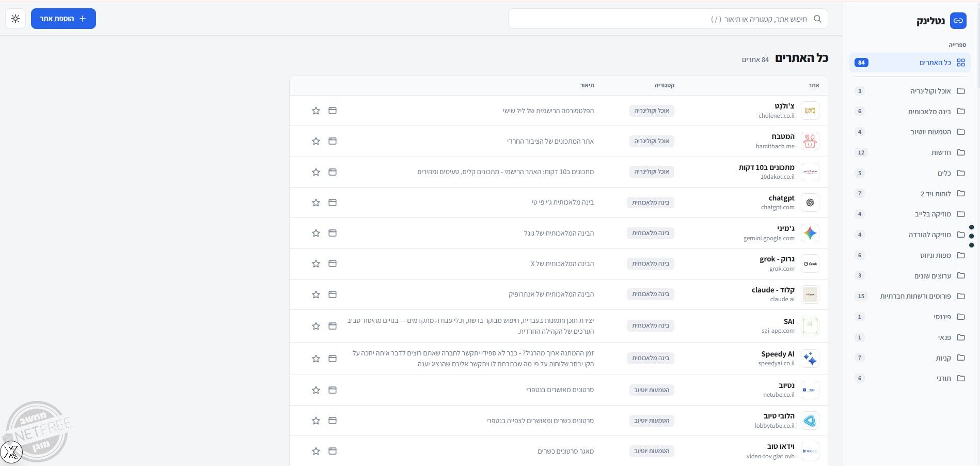980x466 pixels.
Task: Click the המטבח pot logo icon
Action: pyautogui.click(x=810, y=141)
